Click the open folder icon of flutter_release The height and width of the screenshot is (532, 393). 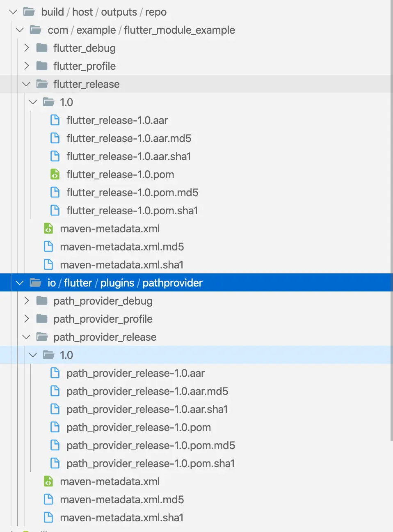[42, 84]
